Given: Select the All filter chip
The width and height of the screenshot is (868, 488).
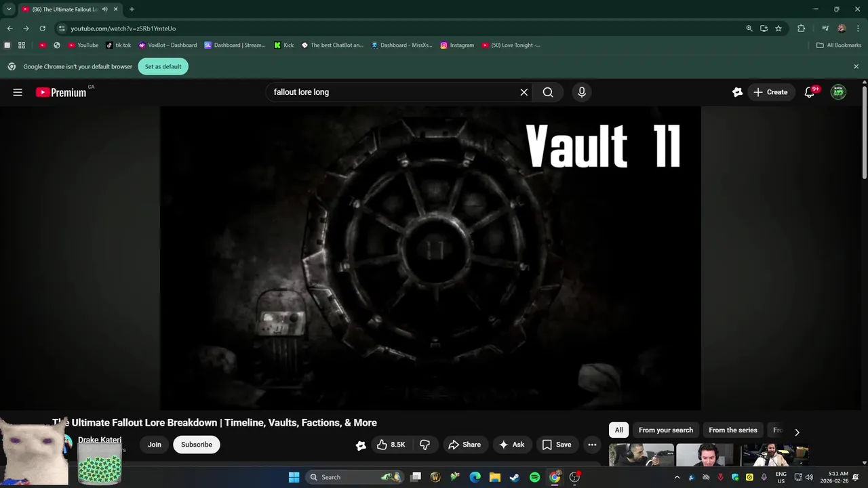Looking at the screenshot, I should 618,430.
